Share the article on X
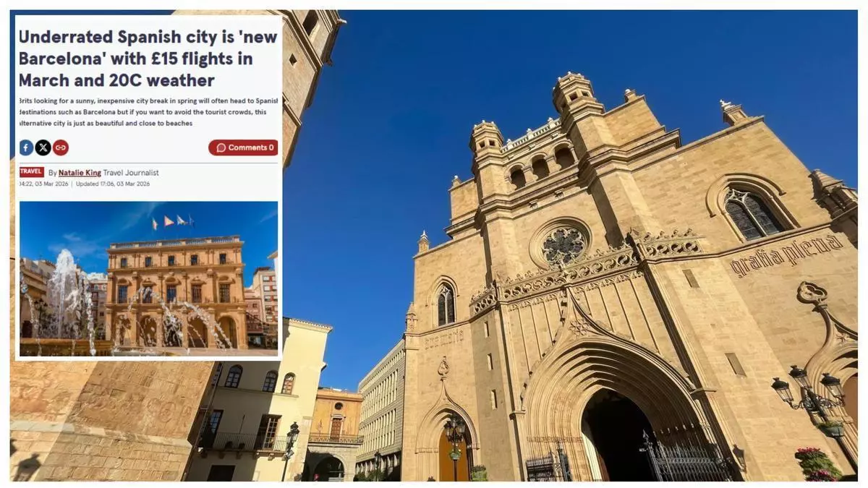The image size is (868, 488). [x=43, y=147]
